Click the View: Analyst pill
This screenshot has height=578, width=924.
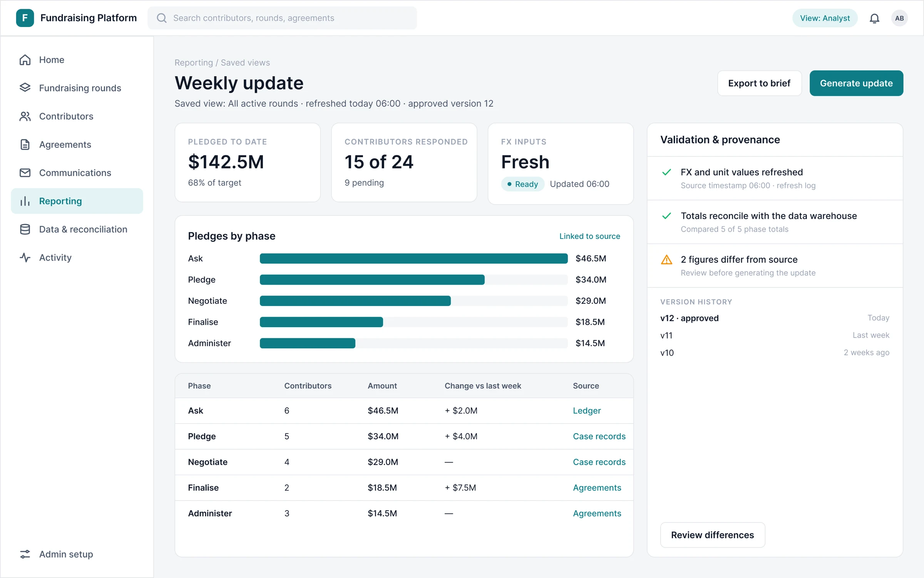click(825, 18)
